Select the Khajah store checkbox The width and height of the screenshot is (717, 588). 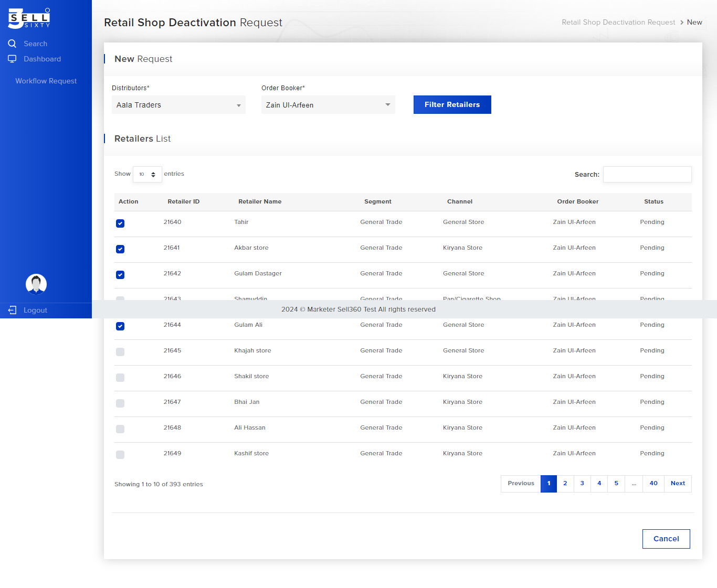pyautogui.click(x=120, y=352)
